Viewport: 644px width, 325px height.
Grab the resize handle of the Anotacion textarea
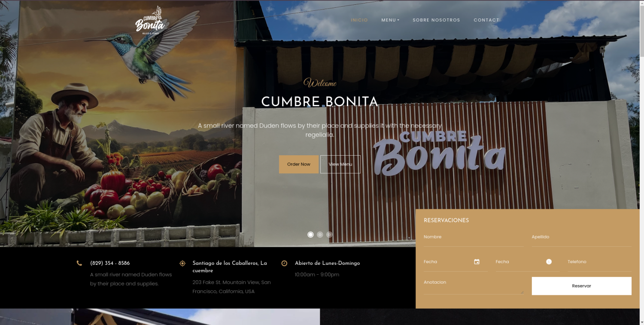[522, 292]
